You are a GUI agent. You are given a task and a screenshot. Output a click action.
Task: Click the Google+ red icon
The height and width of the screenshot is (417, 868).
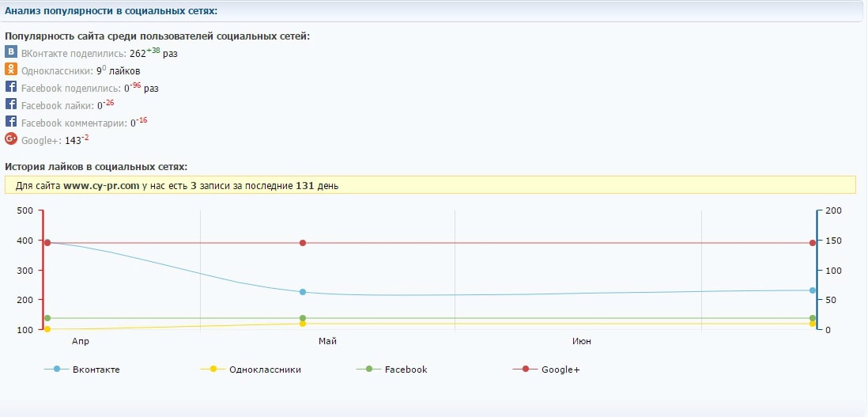pos(10,138)
